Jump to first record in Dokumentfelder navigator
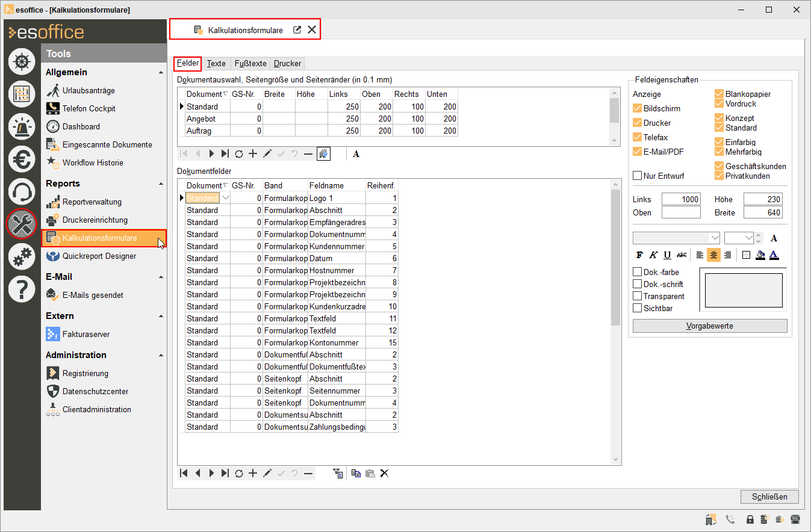 184,474
